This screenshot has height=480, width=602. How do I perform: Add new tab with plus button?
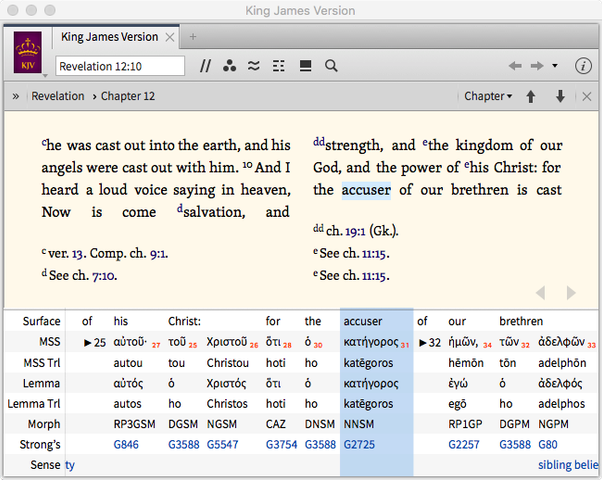[x=193, y=36]
